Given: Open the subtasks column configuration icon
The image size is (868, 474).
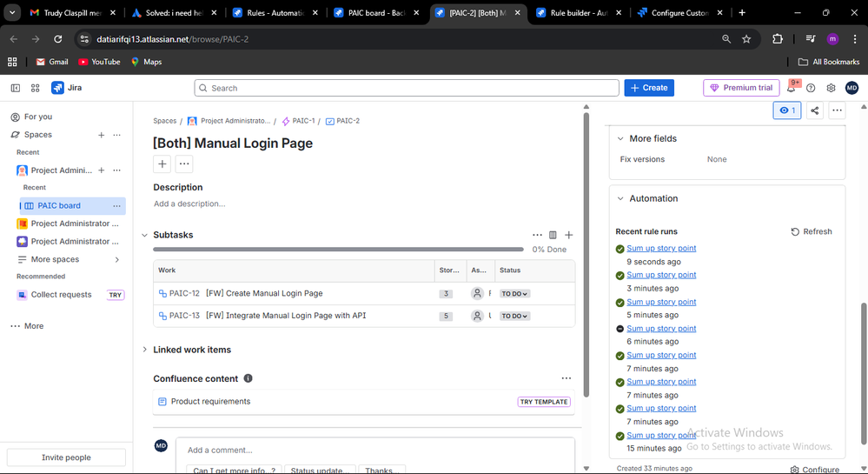Looking at the screenshot, I should coord(553,235).
